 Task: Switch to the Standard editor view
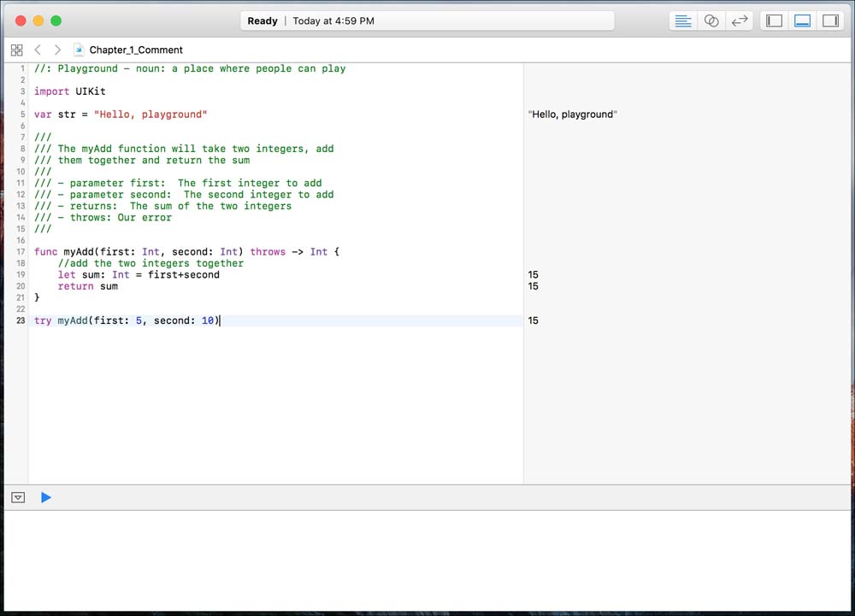pos(683,21)
